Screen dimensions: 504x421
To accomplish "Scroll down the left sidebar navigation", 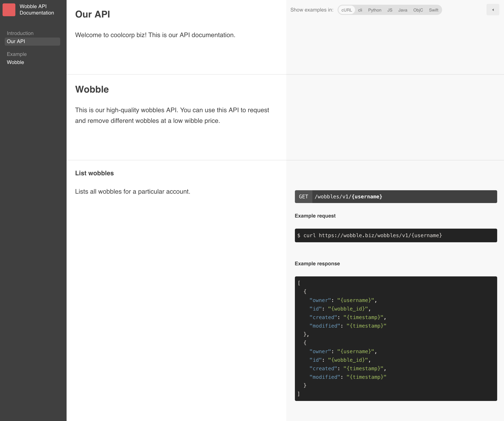I will tap(34, 210).
